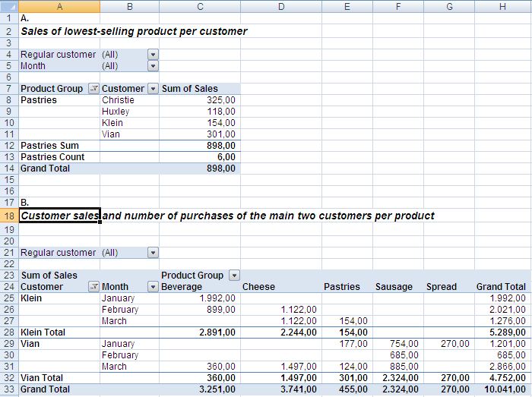Select the 'Klein' cell in row 25
This screenshot has height=397, width=532.
coord(59,298)
